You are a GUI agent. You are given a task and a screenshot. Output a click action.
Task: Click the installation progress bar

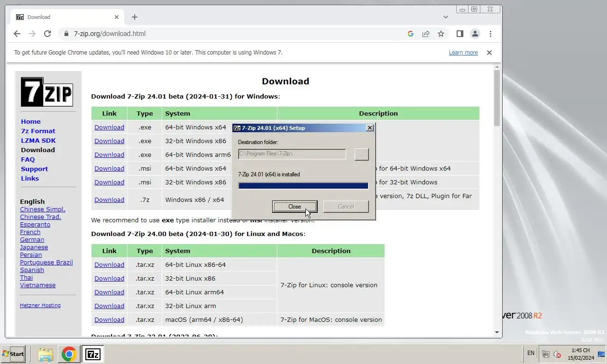[303, 186]
